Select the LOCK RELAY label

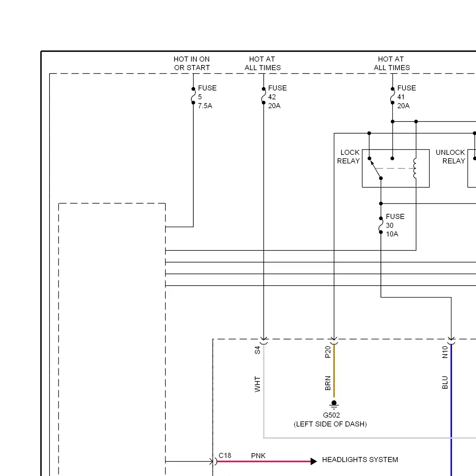point(348,157)
